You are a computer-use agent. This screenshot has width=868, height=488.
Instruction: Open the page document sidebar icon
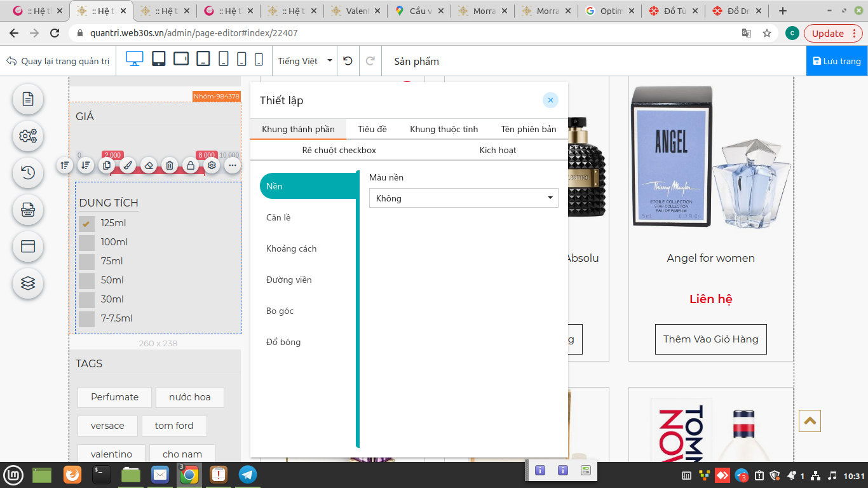pyautogui.click(x=28, y=99)
